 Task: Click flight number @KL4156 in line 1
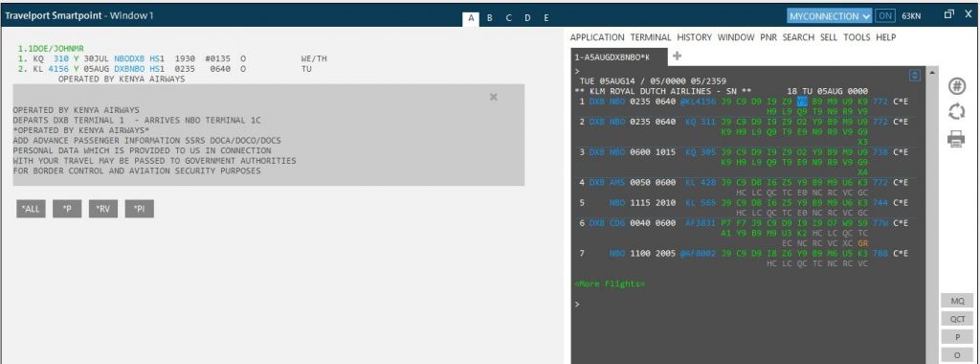698,101
